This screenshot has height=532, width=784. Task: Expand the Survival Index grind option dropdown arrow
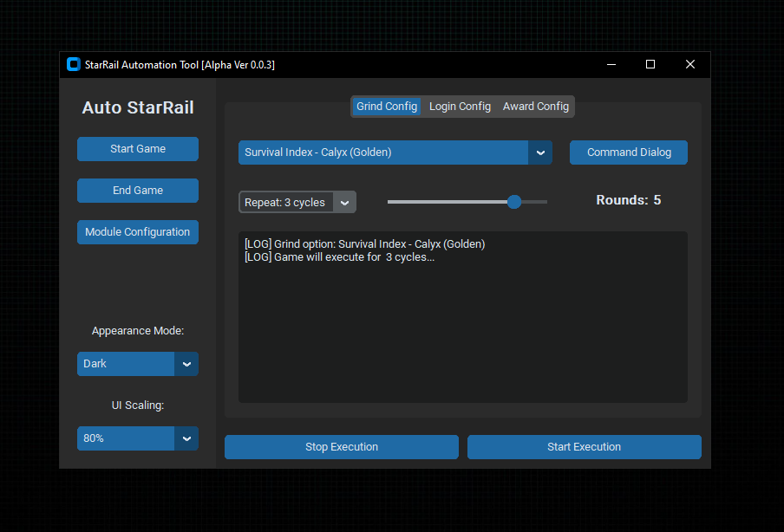pyautogui.click(x=540, y=152)
